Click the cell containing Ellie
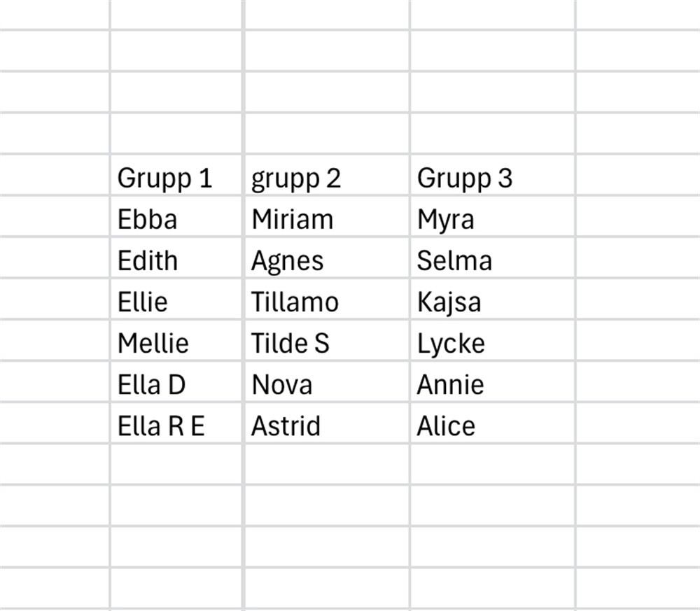 143,302
